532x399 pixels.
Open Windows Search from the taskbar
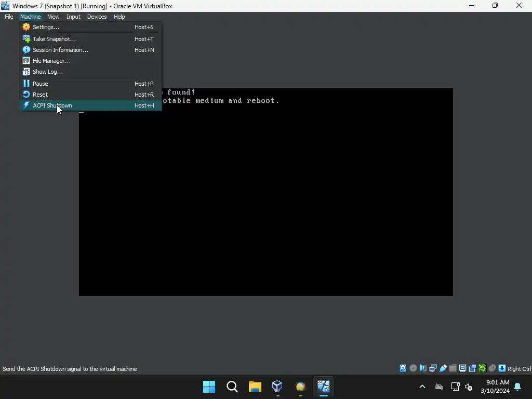pyautogui.click(x=232, y=387)
